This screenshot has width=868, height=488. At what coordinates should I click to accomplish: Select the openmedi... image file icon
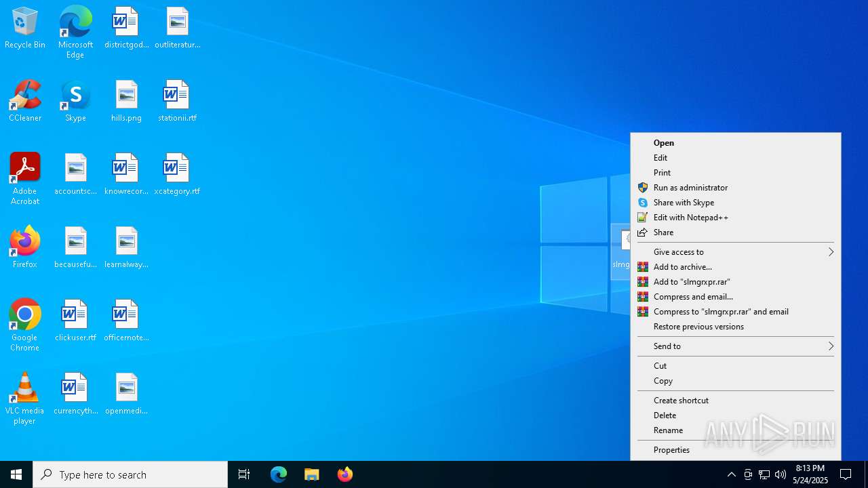click(126, 394)
